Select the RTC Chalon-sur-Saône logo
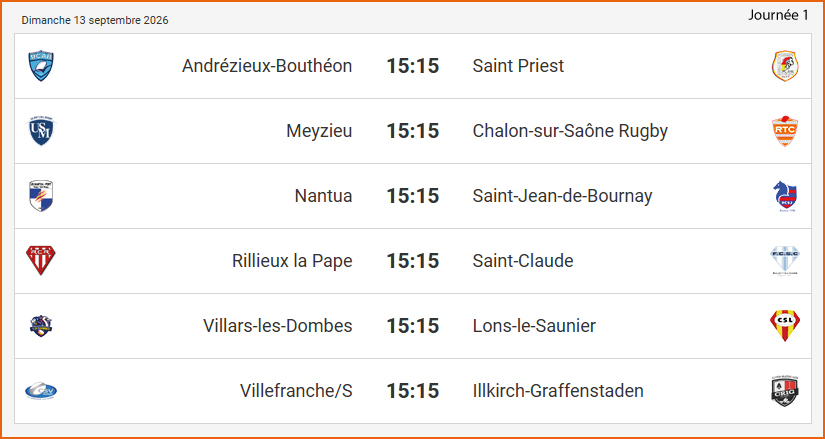825x439 pixels. [x=785, y=131]
